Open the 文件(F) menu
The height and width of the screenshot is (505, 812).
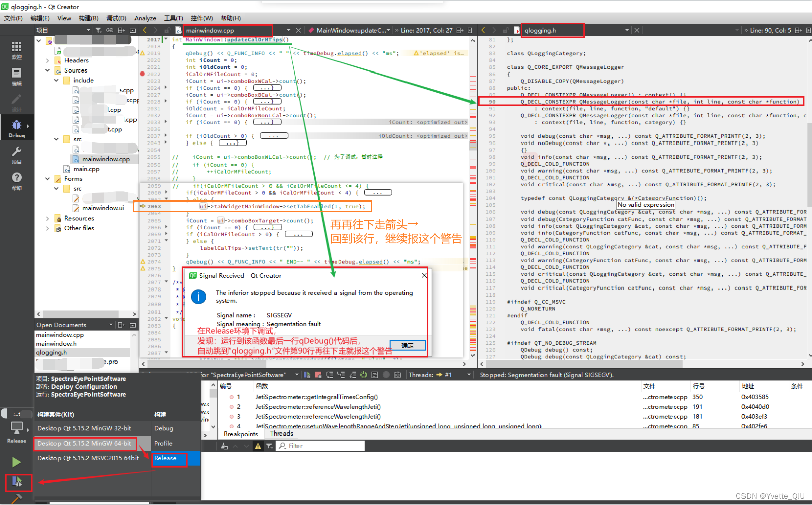click(x=13, y=18)
